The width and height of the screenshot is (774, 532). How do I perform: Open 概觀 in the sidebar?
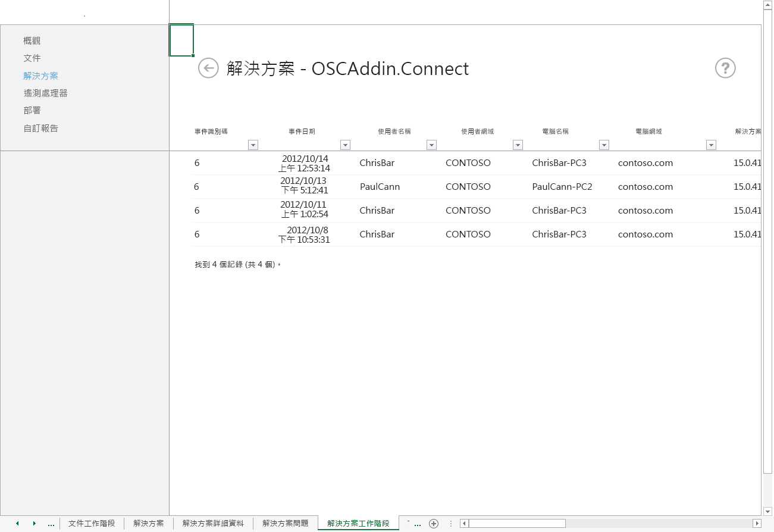(32, 41)
